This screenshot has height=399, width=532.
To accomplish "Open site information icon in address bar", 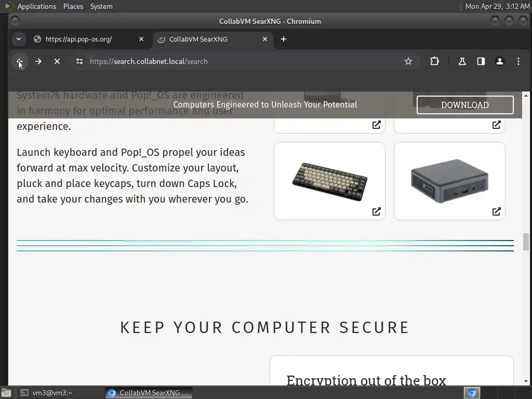I will tap(79, 61).
